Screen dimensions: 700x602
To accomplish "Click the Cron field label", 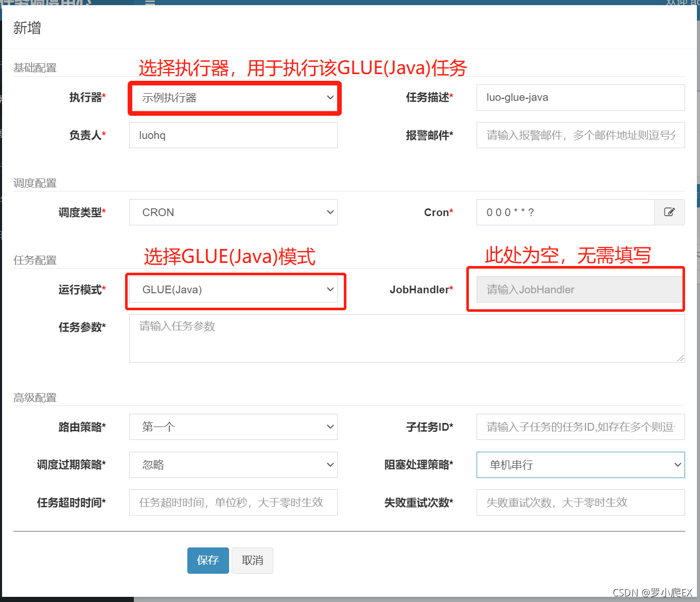I will 439,212.
